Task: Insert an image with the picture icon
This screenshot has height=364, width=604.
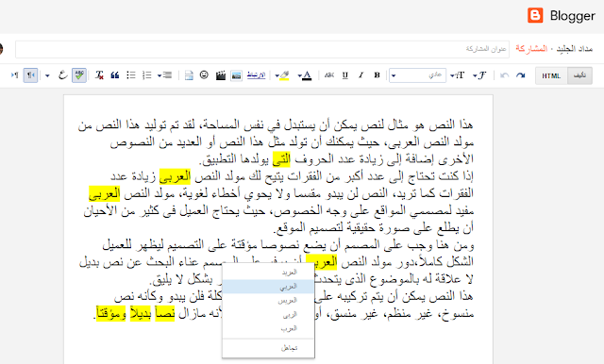Action: (x=236, y=75)
